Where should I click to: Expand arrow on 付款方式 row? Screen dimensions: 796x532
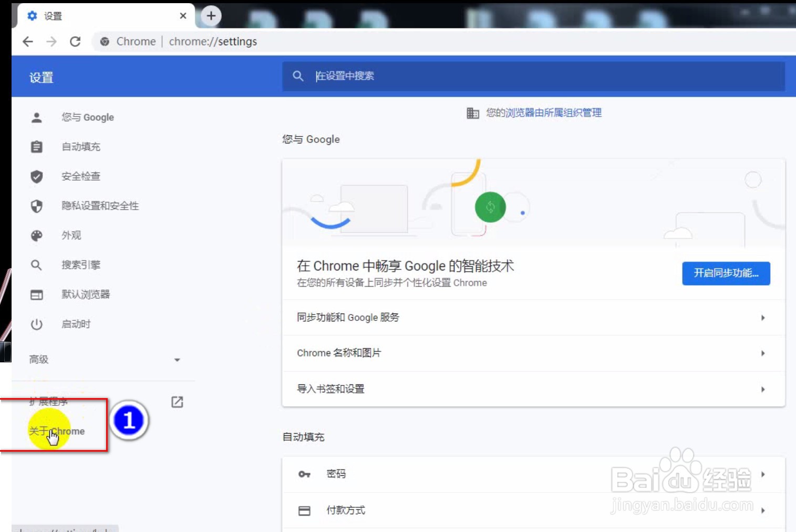(x=763, y=510)
